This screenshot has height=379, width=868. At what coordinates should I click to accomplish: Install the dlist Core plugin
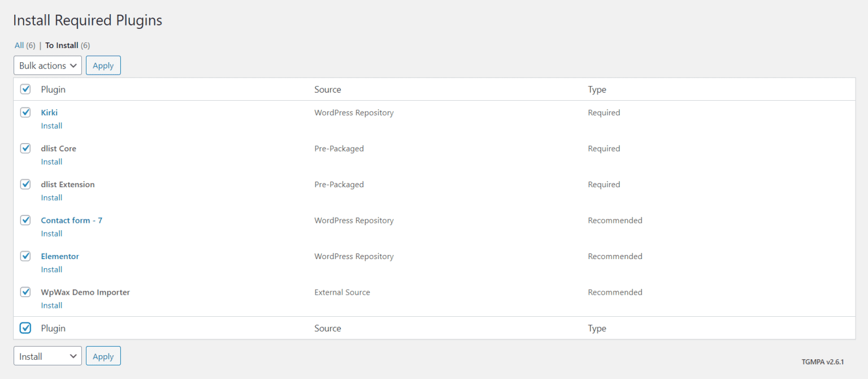pyautogui.click(x=51, y=161)
